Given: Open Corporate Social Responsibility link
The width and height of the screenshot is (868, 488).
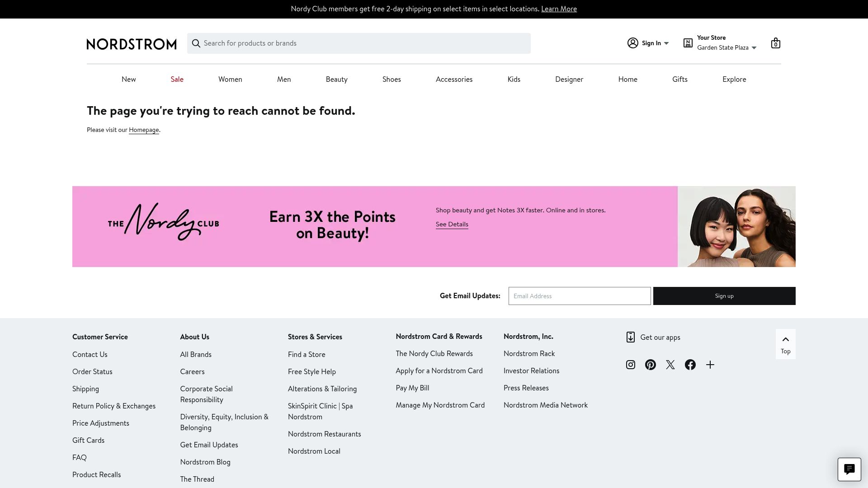Looking at the screenshot, I should 207,394.
